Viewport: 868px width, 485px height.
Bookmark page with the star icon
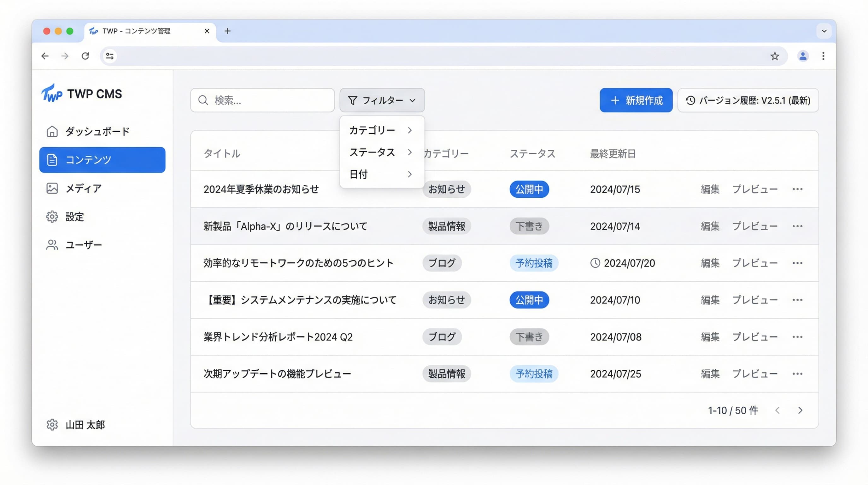pyautogui.click(x=774, y=56)
